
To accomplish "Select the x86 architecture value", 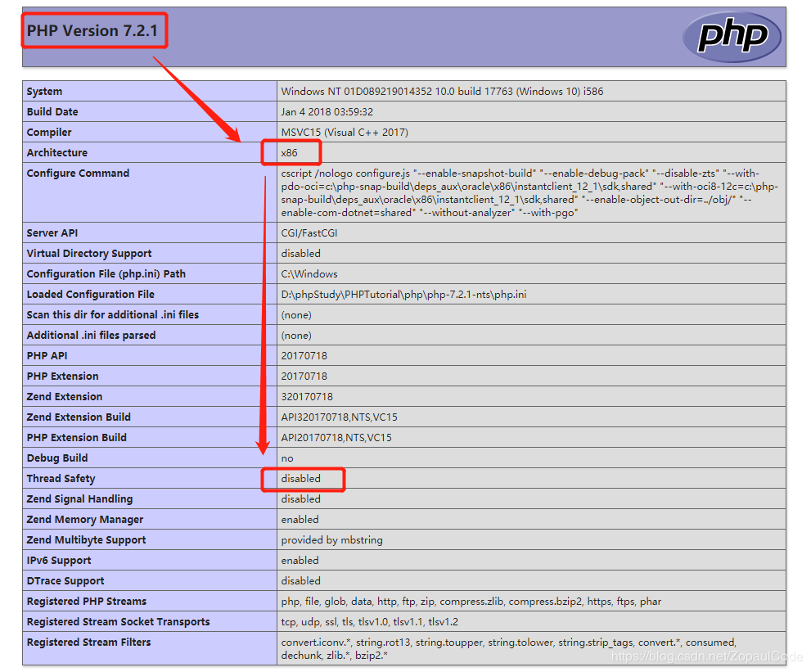I will pos(289,152).
